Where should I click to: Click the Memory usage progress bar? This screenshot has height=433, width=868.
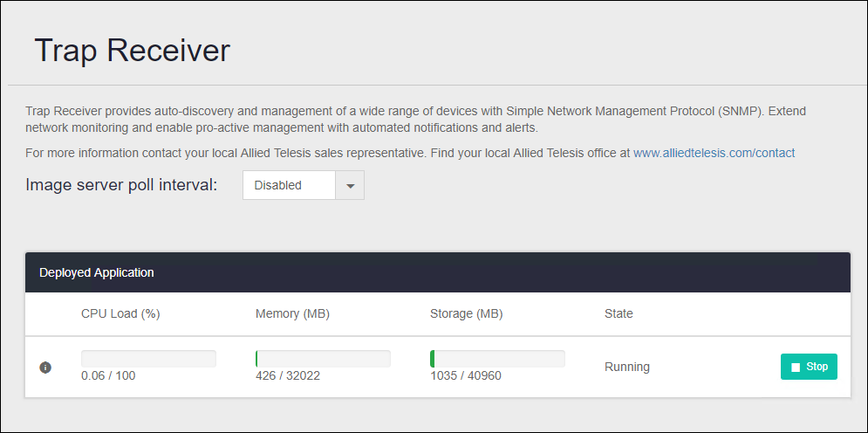click(323, 359)
